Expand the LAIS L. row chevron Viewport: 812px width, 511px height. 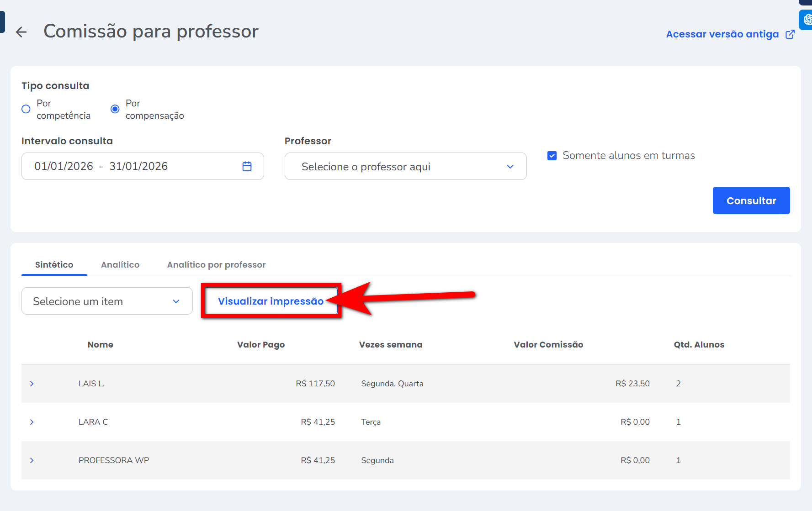click(x=32, y=384)
